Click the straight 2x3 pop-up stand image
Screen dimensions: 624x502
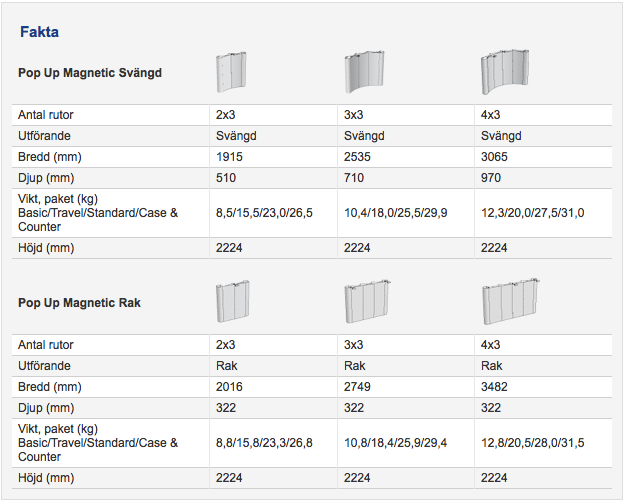pos(232,301)
